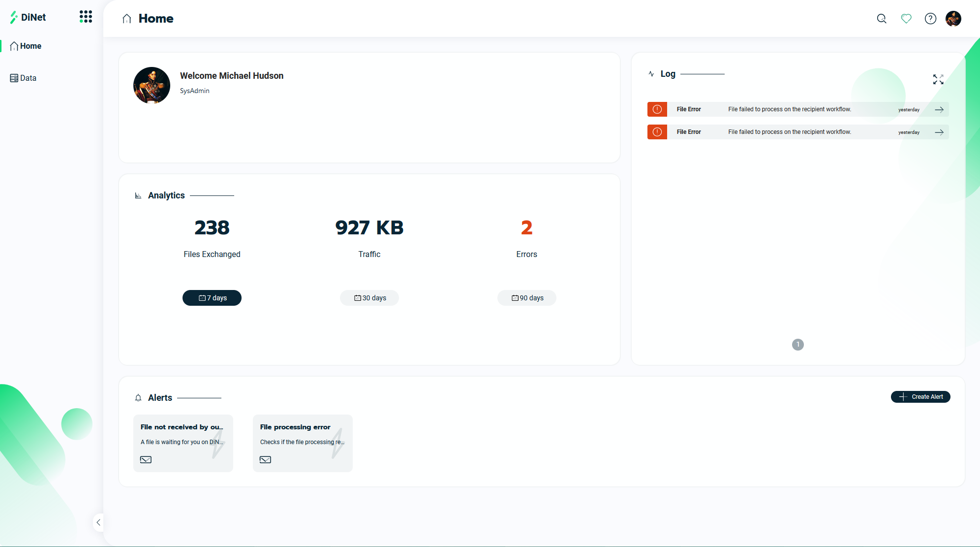Switch analytics to 30 days

click(369, 298)
